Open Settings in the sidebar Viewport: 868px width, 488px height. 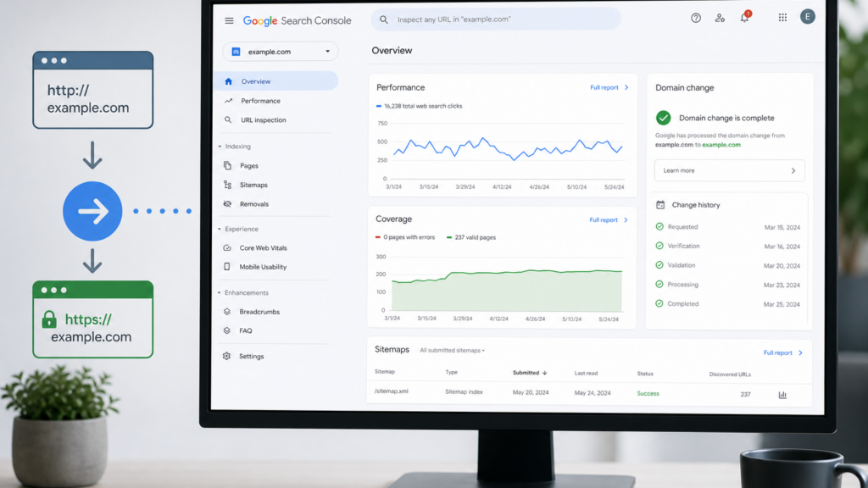click(251, 357)
